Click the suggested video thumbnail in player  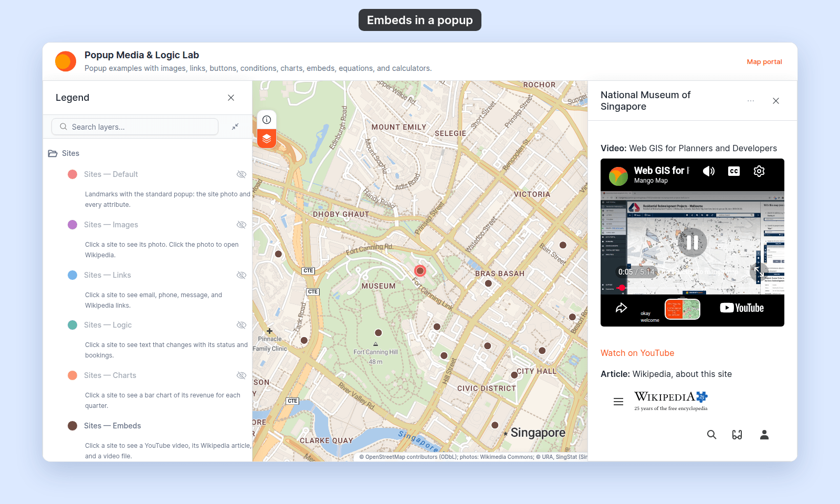click(x=682, y=309)
